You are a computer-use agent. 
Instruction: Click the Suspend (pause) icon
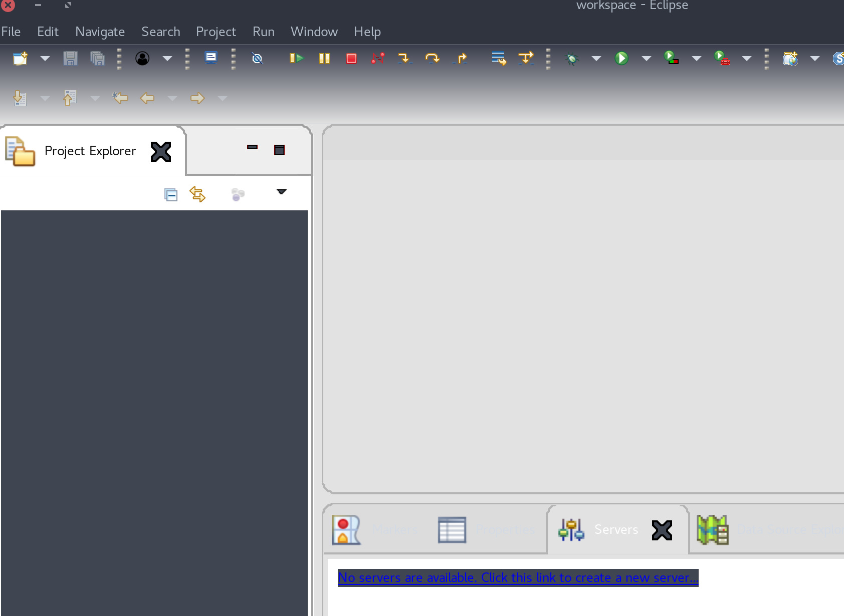324,59
